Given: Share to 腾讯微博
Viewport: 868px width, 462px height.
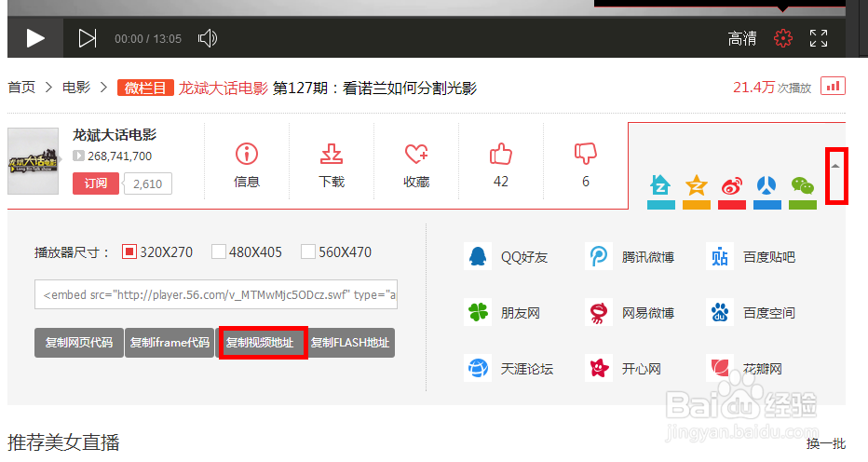Looking at the screenshot, I should (x=630, y=257).
